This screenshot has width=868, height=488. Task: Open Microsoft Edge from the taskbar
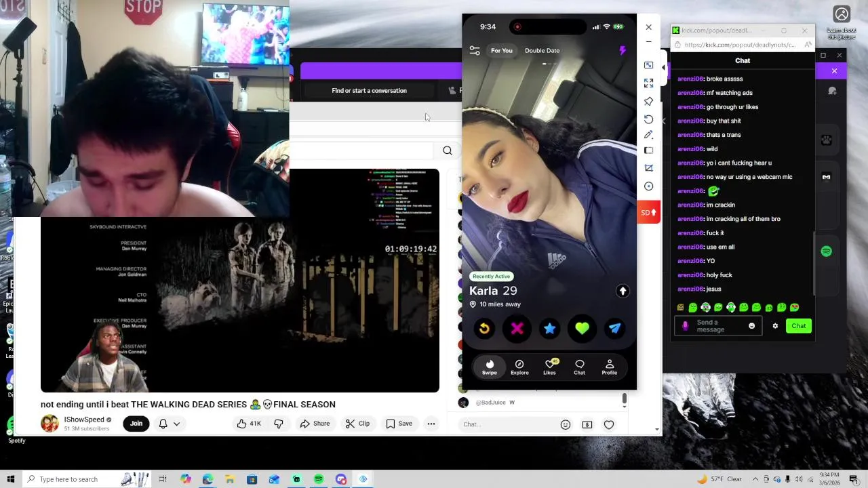pyautogui.click(x=208, y=479)
